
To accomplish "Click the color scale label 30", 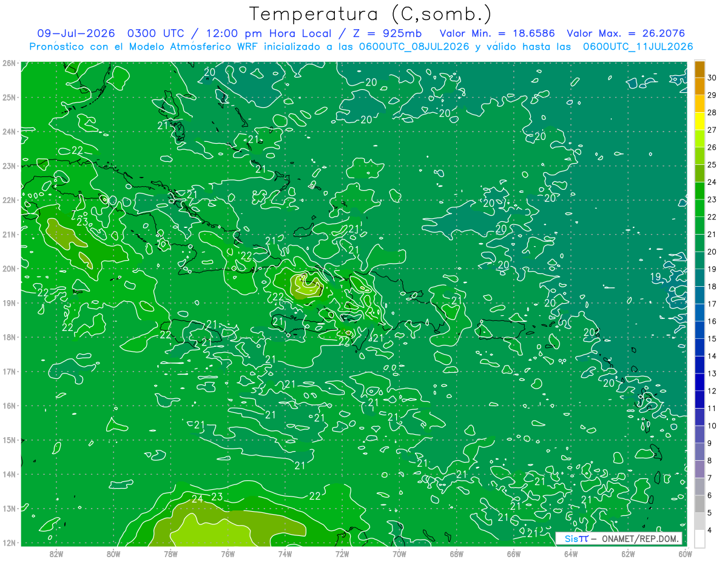I will (x=712, y=78).
